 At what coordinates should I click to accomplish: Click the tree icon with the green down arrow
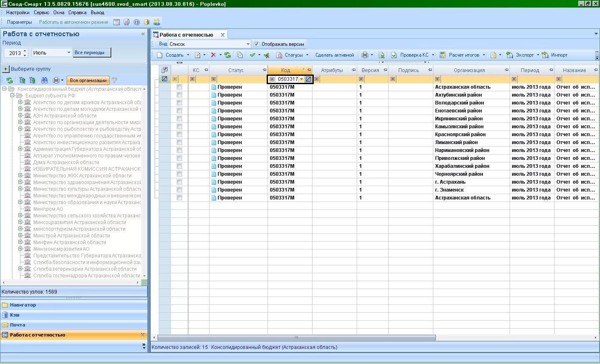[32, 80]
